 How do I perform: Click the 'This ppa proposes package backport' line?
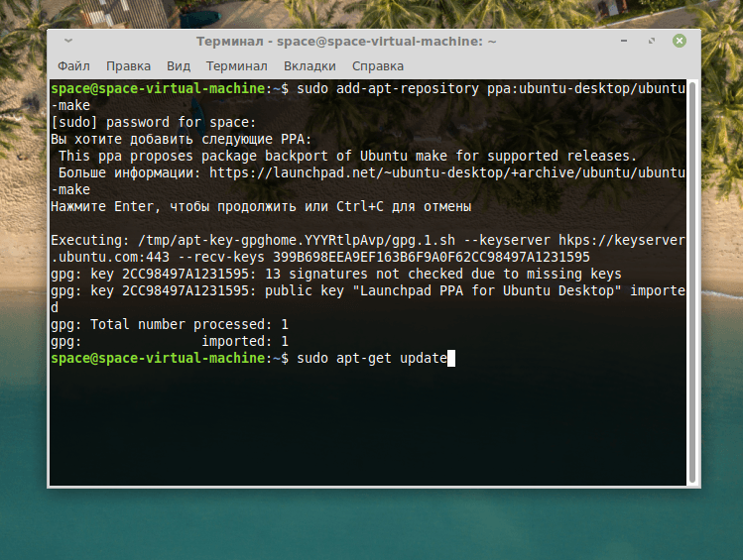[347, 157]
